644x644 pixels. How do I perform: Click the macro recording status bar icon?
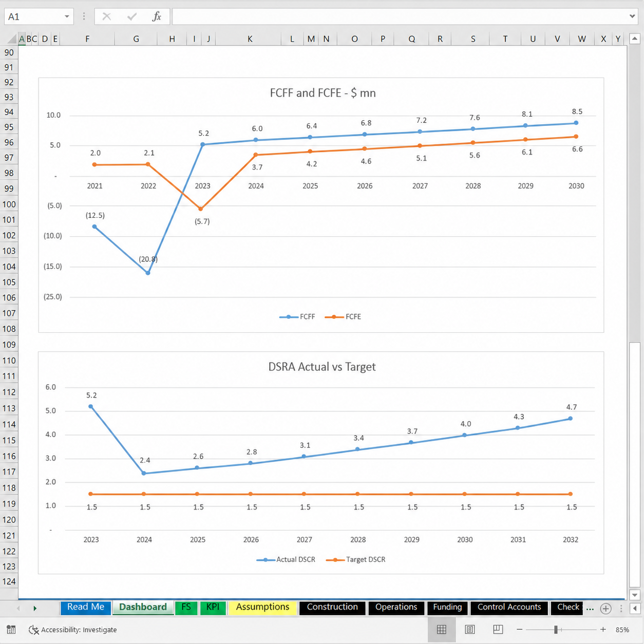tap(11, 630)
